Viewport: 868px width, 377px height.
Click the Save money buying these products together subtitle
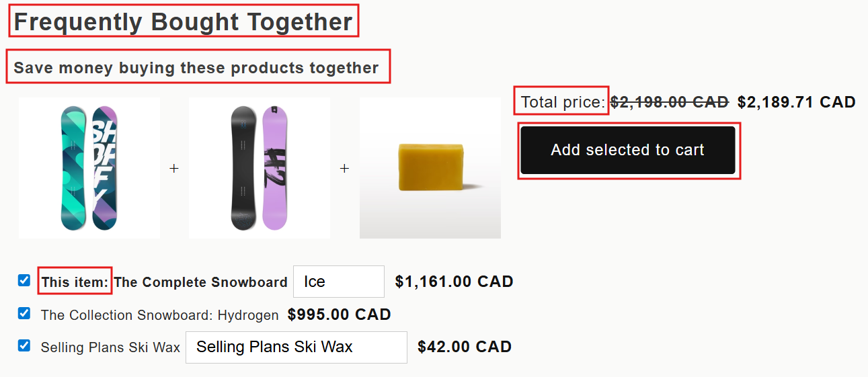[196, 68]
